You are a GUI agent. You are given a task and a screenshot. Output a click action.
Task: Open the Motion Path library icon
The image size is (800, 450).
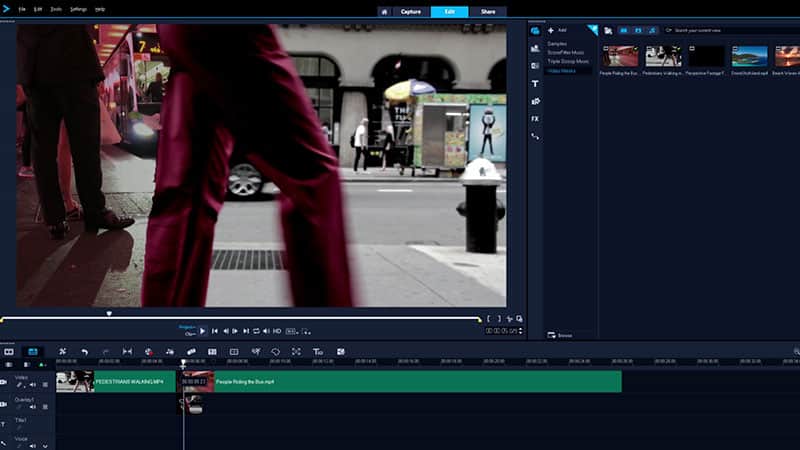535,135
